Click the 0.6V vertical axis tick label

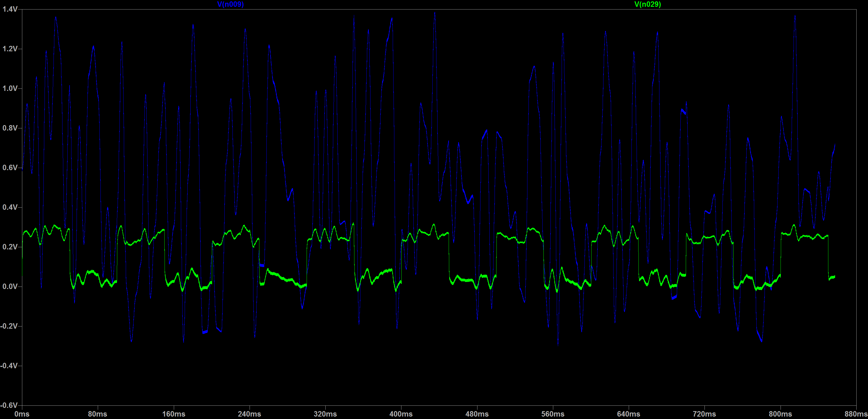(x=10, y=167)
